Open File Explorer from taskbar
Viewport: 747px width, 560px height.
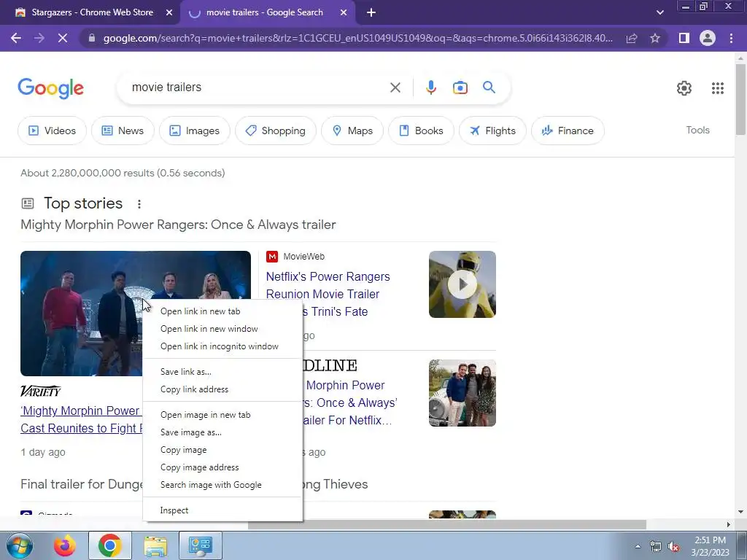click(x=155, y=545)
